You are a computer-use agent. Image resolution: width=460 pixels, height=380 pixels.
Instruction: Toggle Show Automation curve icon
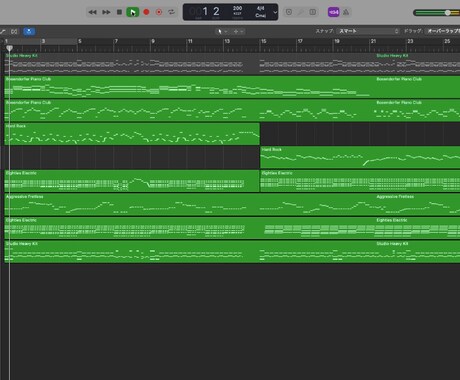pyautogui.click(x=3, y=31)
